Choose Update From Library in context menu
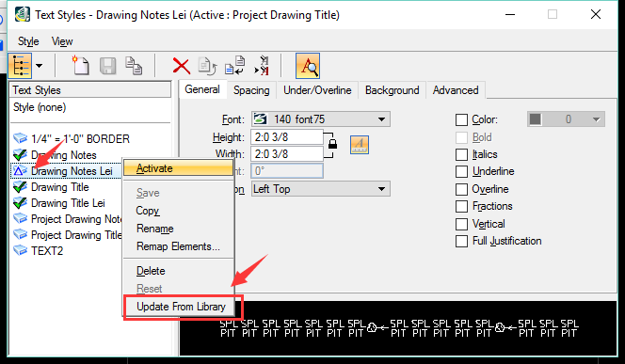Viewport: 625px width, 364px height. (181, 307)
